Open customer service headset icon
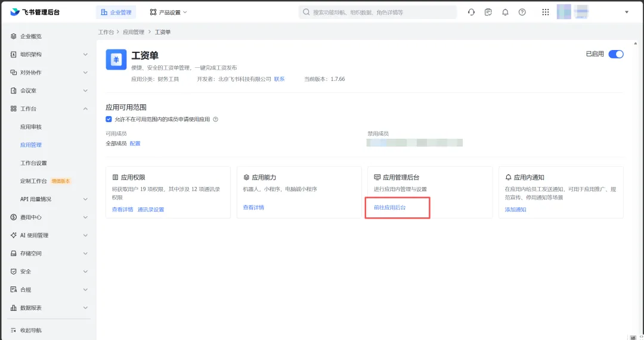 coord(471,13)
